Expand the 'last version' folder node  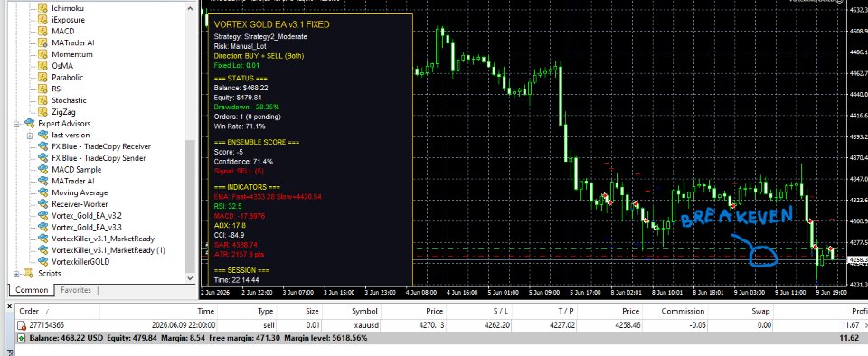(x=30, y=136)
